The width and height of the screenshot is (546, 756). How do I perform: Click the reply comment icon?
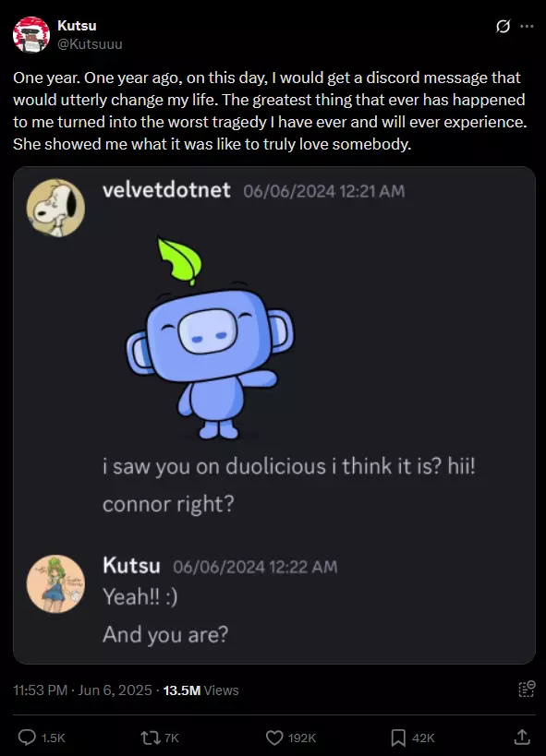point(27,738)
